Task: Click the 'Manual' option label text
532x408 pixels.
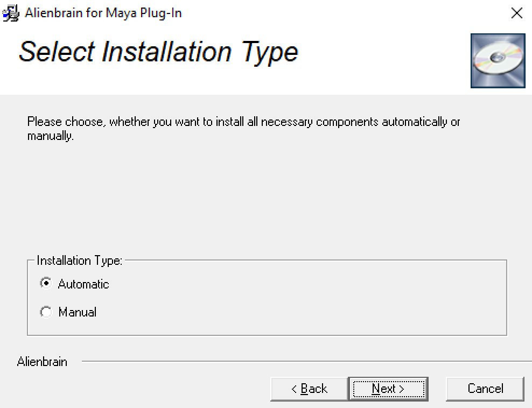Action: 78,312
